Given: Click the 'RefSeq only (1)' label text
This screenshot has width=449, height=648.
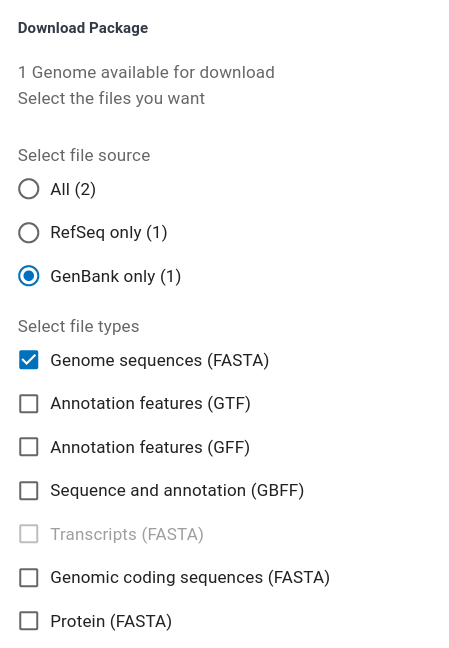Looking at the screenshot, I should point(109,233).
